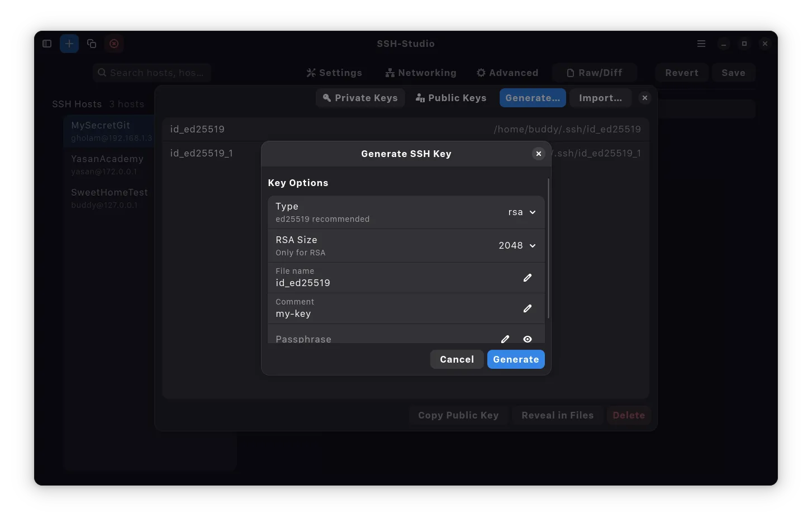Screen dimensions: 812x523
Task: Edit the Passphrase with pencil icon
Action: tap(505, 339)
